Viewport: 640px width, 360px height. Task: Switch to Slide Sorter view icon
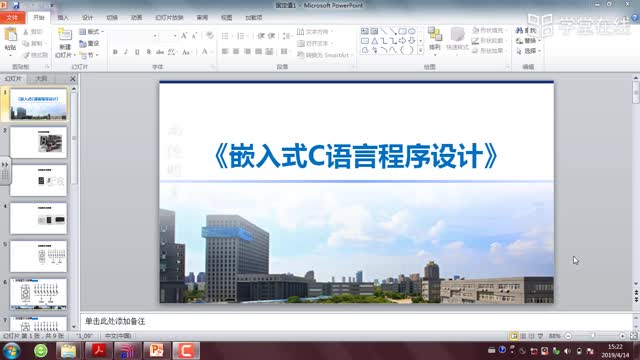point(523,336)
